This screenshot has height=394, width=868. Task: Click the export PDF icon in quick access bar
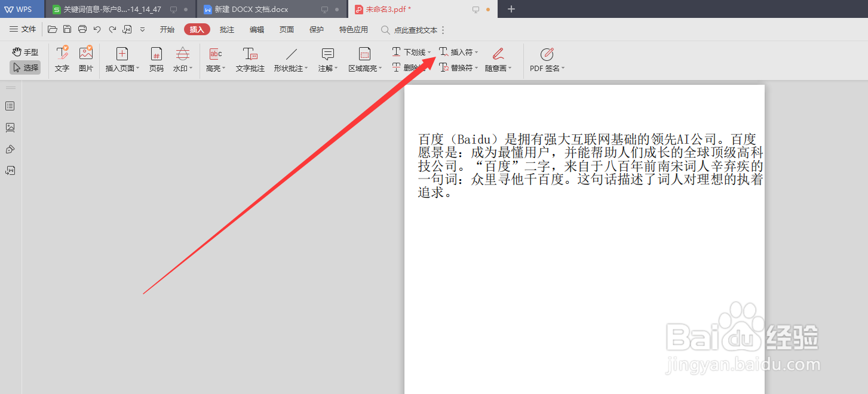point(127,29)
